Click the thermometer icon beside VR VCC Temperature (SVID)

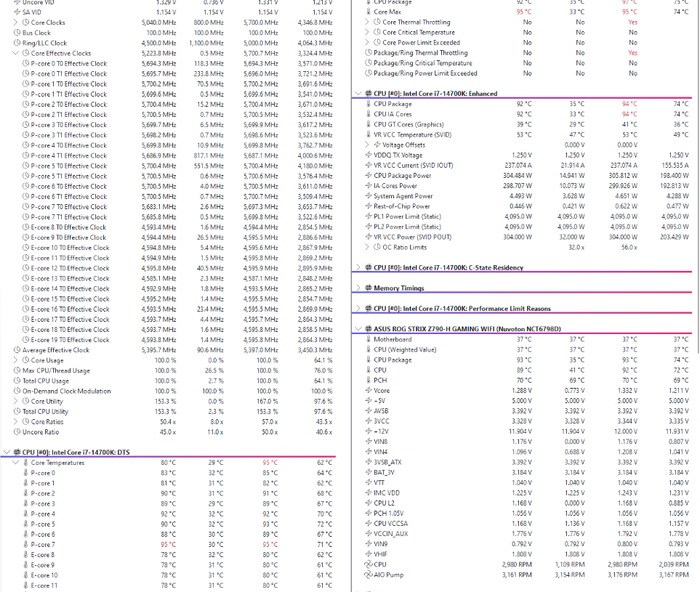pos(369,134)
